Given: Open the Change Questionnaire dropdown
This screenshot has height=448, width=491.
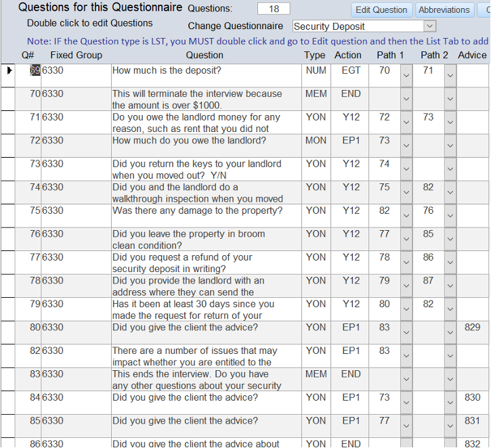Looking at the screenshot, I should tap(429, 26).
